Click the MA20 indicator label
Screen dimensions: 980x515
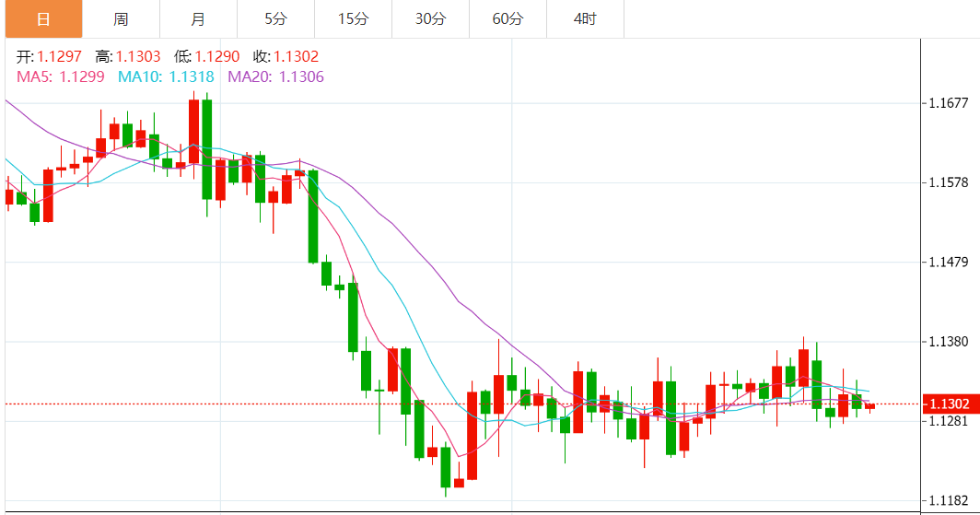pyautogui.click(x=275, y=76)
